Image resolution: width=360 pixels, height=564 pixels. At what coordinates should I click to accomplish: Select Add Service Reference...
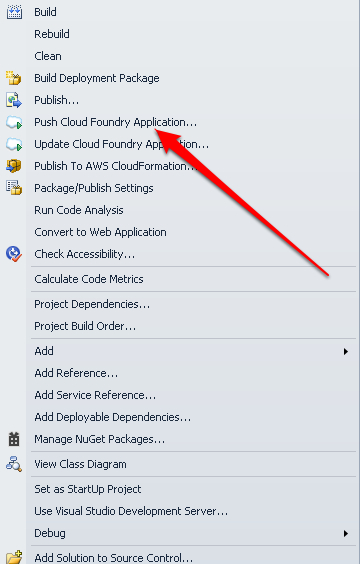click(x=95, y=395)
